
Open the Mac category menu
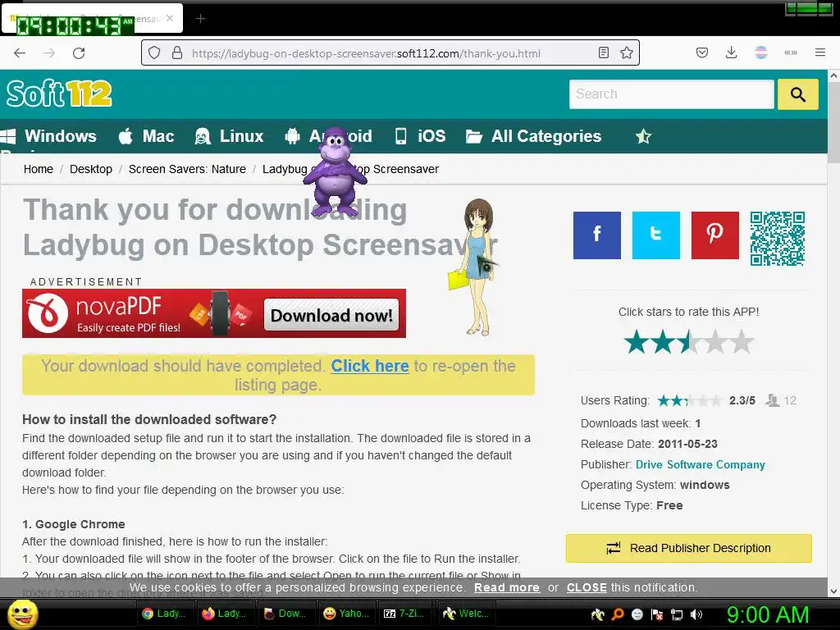[146, 136]
